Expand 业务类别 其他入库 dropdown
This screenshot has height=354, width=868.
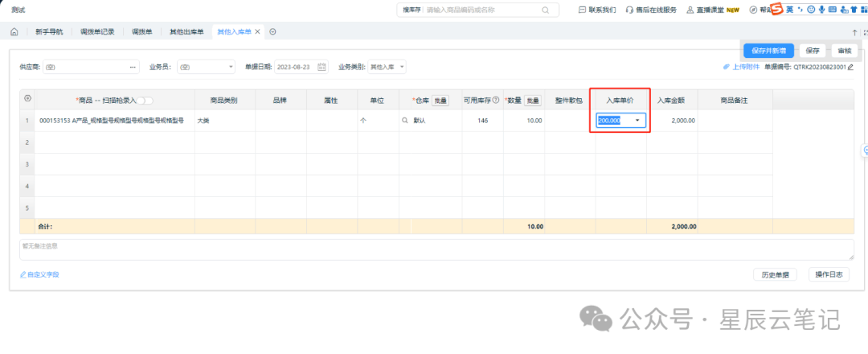click(x=402, y=67)
